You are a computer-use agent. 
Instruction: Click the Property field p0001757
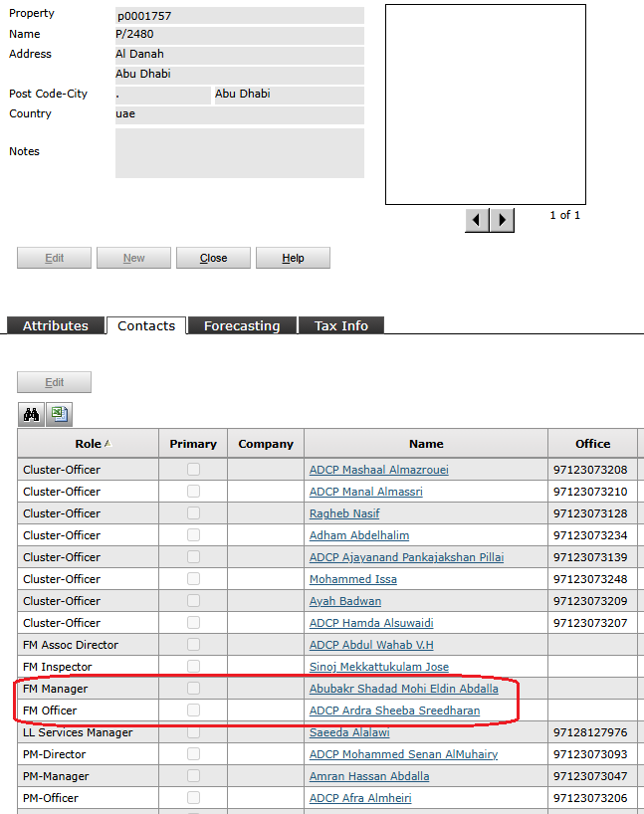pos(240,16)
